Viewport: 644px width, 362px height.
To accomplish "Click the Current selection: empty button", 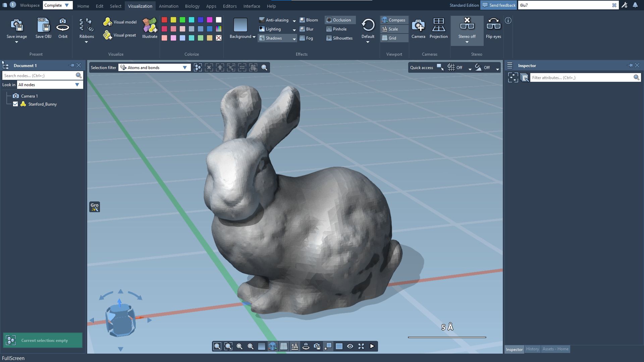I will point(43,340).
